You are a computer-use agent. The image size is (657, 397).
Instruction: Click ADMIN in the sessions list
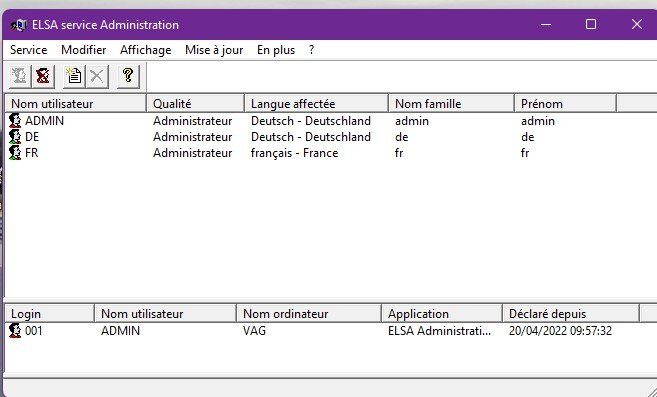tap(120, 331)
